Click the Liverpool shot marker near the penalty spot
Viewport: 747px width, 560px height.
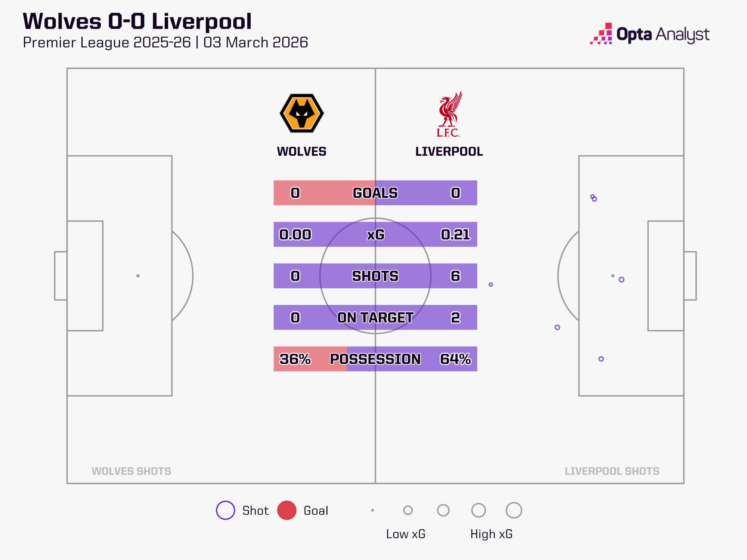pyautogui.click(x=622, y=280)
